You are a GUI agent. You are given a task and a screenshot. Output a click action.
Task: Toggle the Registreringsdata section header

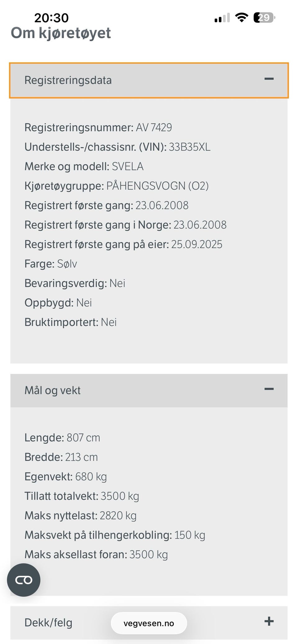pos(149,80)
